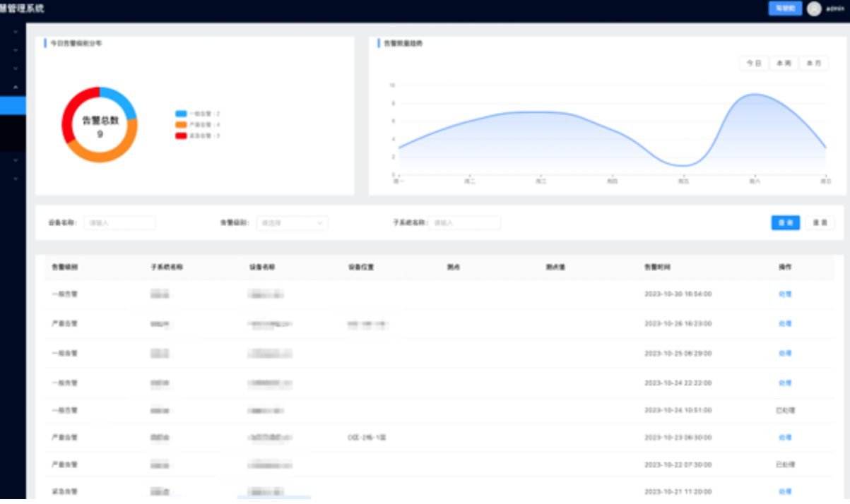Image resolution: width=850 pixels, height=504 pixels.
Task: Click 处理 link for 2023-10-23 06:30:00 alarm
Action: [785, 438]
